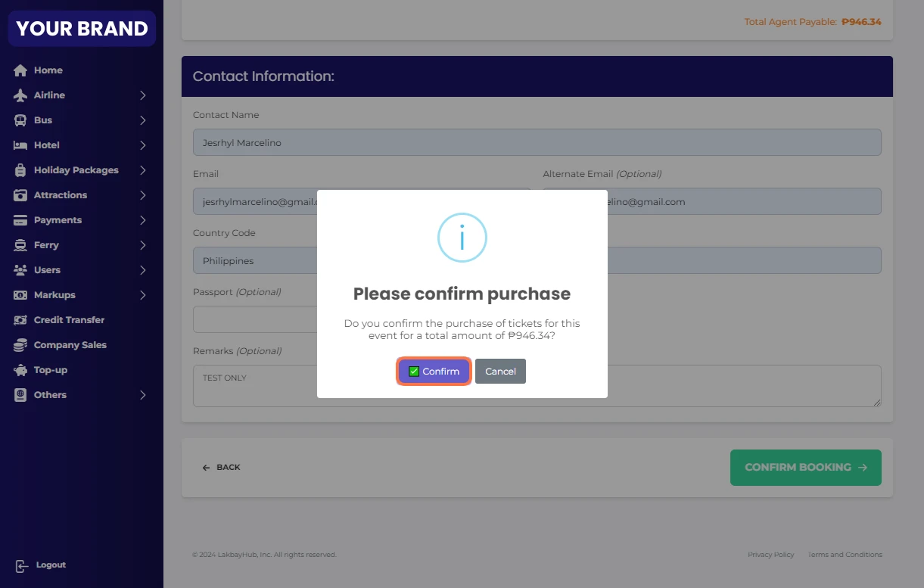Open the Others menu item
This screenshot has width=924, height=588.
[x=50, y=395]
